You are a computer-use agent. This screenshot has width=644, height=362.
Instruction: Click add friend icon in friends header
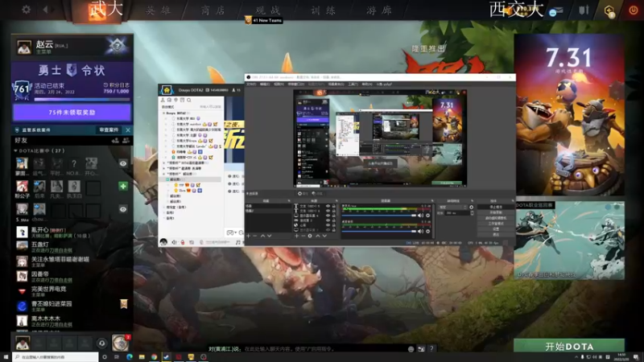[x=115, y=140]
